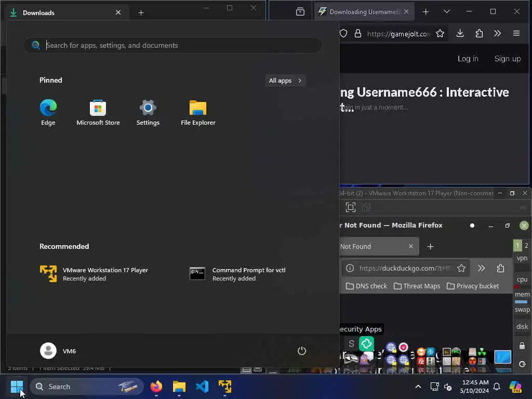This screenshot has width=532, height=399.
Task: Click the muted volume tray icon
Action: pos(448,387)
